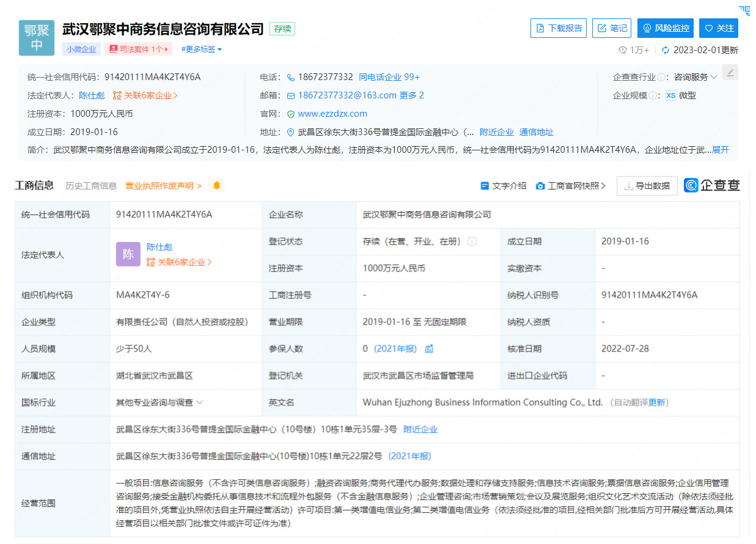Image resolution: width=756 pixels, height=544 pixels.
Task: Click the 下载报告 button
Action: coord(559,28)
